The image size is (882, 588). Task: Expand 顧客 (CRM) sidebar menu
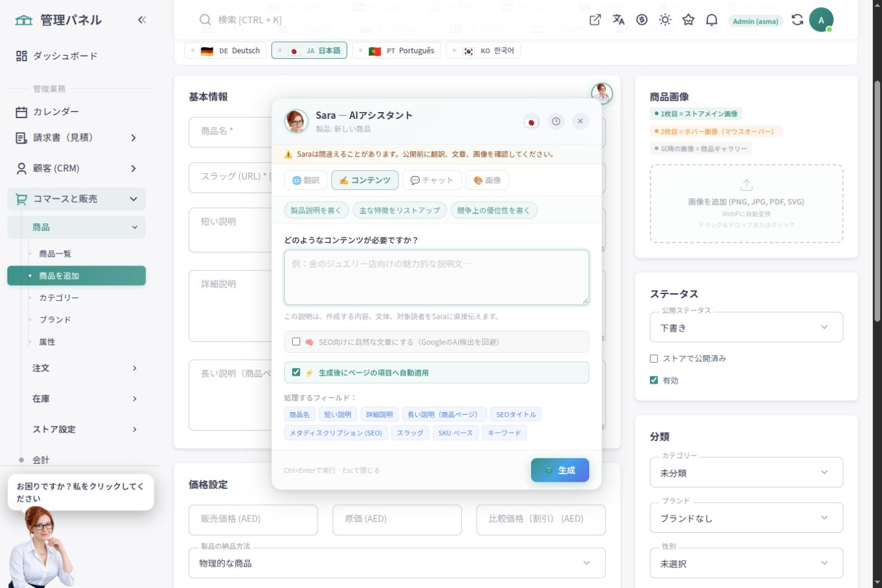tap(77, 168)
